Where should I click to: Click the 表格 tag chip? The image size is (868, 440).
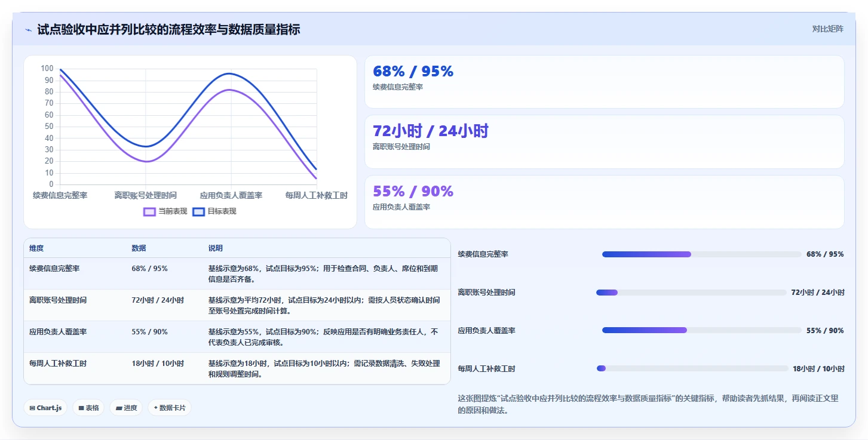(x=88, y=408)
